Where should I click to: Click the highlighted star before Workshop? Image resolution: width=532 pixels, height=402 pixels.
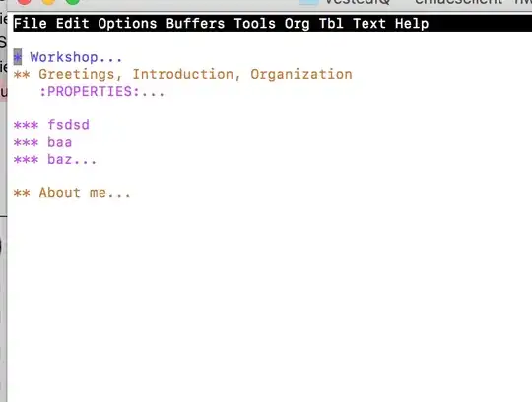pos(18,57)
